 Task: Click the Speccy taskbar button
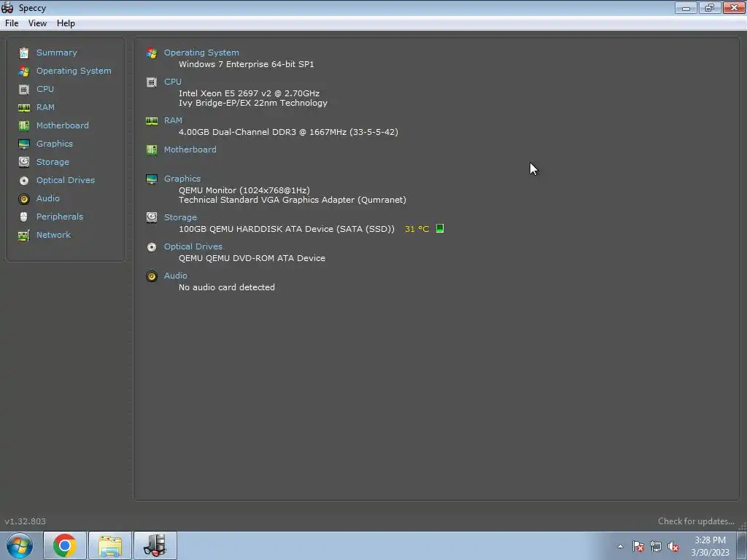[155, 545]
